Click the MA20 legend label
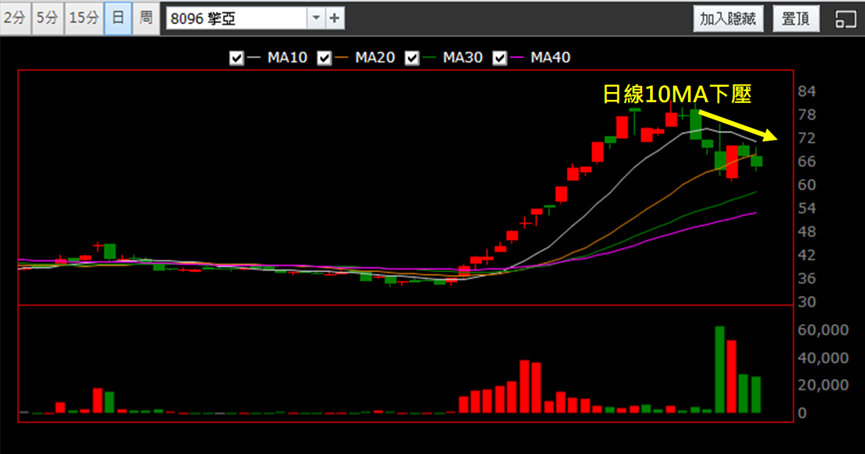 coord(375,57)
